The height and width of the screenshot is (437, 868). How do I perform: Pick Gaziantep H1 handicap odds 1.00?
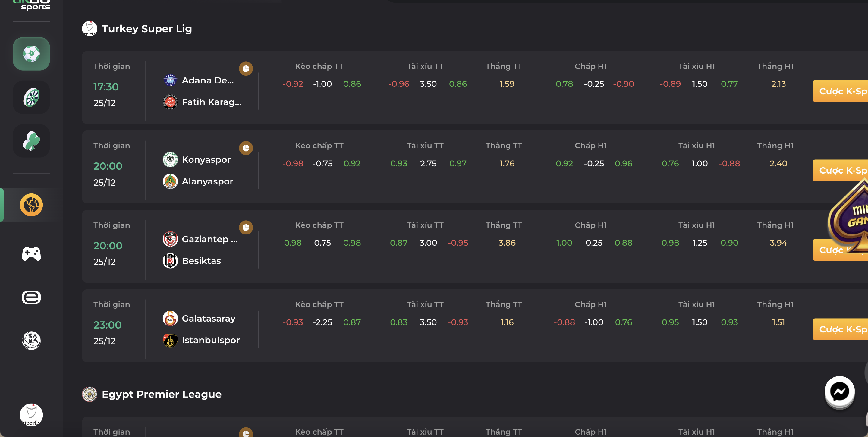pos(565,243)
